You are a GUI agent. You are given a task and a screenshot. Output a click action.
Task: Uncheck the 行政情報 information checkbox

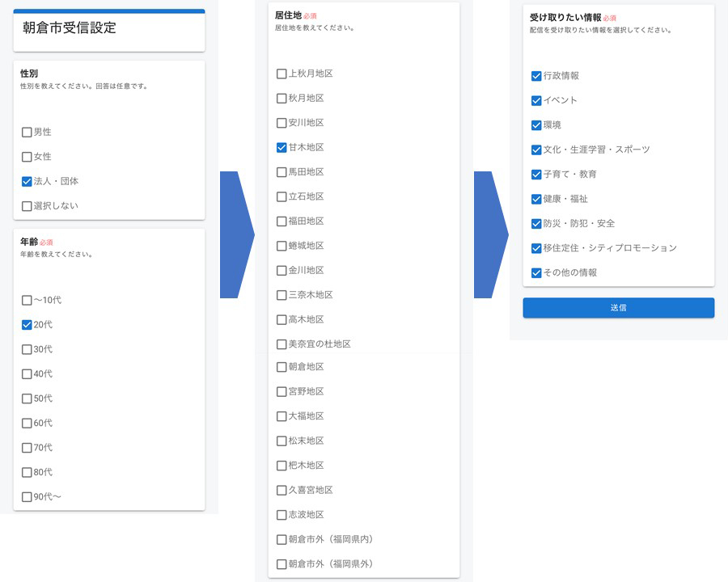(x=536, y=75)
